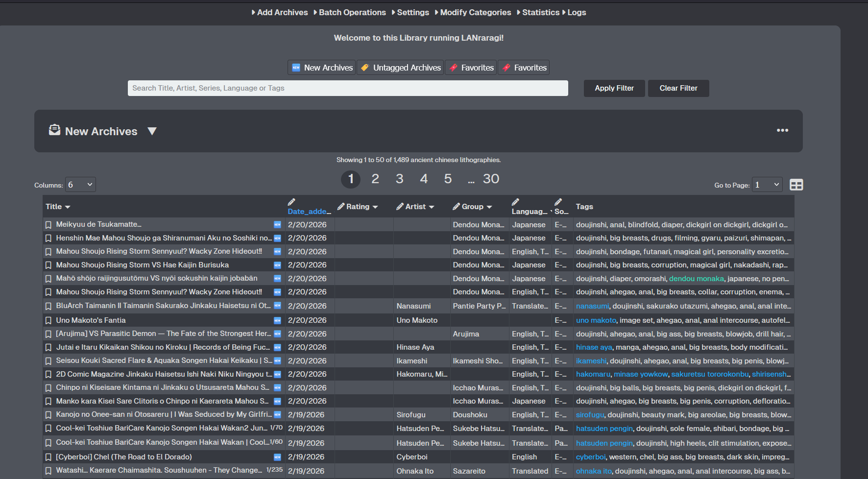Viewport: 868px width, 479px height.
Task: Sort by the Title column header
Action: coord(58,207)
